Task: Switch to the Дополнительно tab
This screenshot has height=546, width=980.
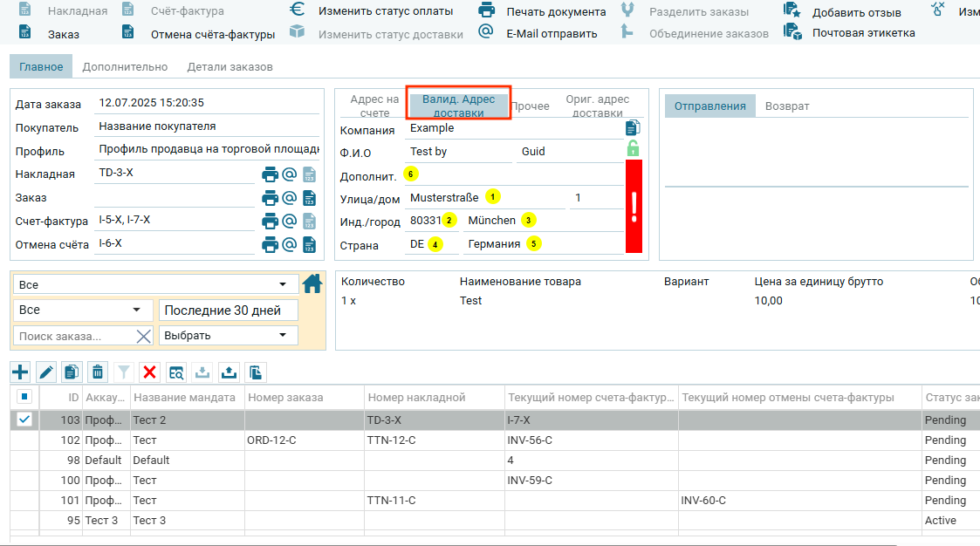Action: click(125, 67)
